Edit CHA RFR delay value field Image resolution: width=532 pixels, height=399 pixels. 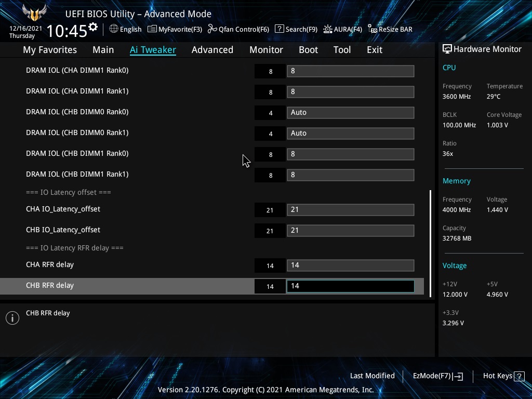click(351, 265)
